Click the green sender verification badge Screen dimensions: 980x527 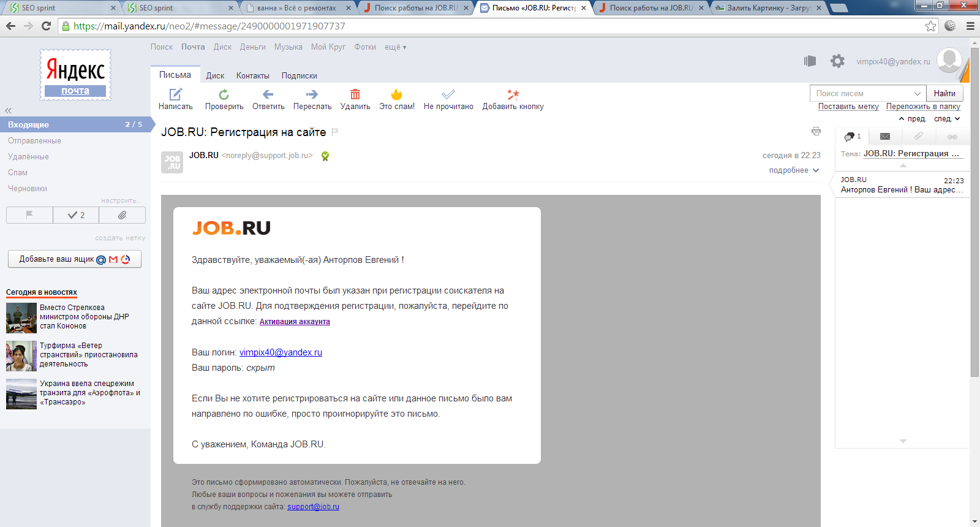coord(325,156)
